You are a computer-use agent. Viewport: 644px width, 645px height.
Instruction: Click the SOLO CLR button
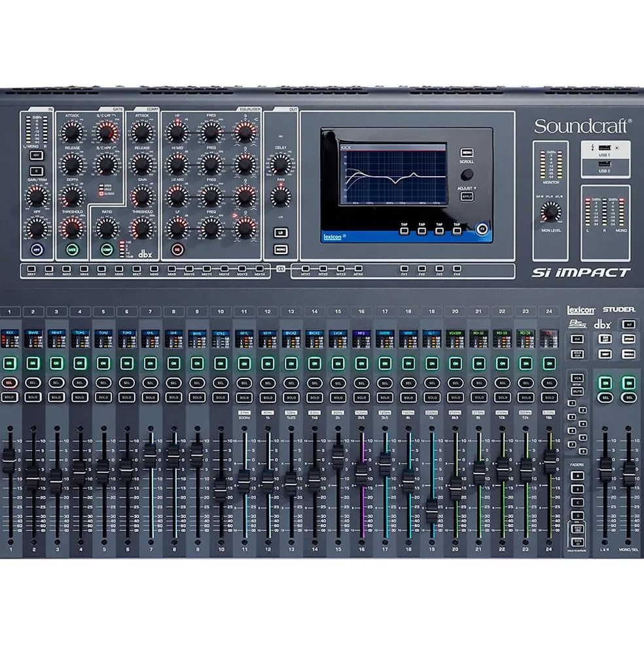(577, 354)
